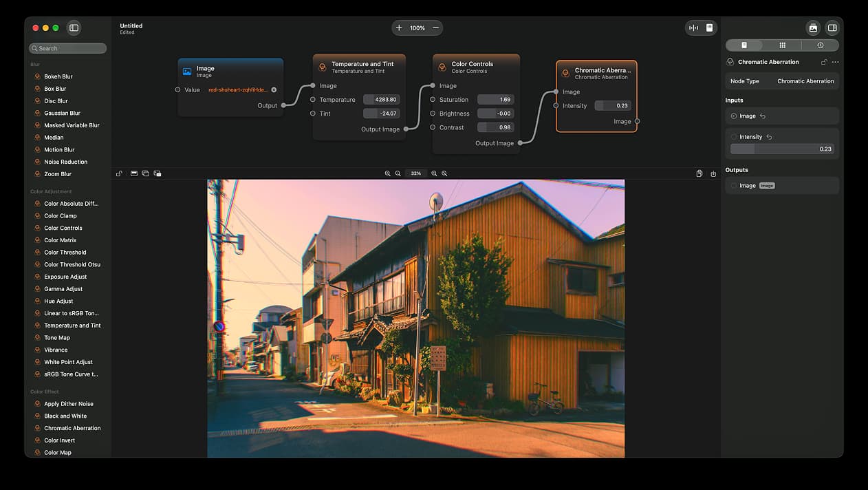Click the Node Type Chromatic Aberration field
This screenshot has width=868, height=490.
point(782,81)
